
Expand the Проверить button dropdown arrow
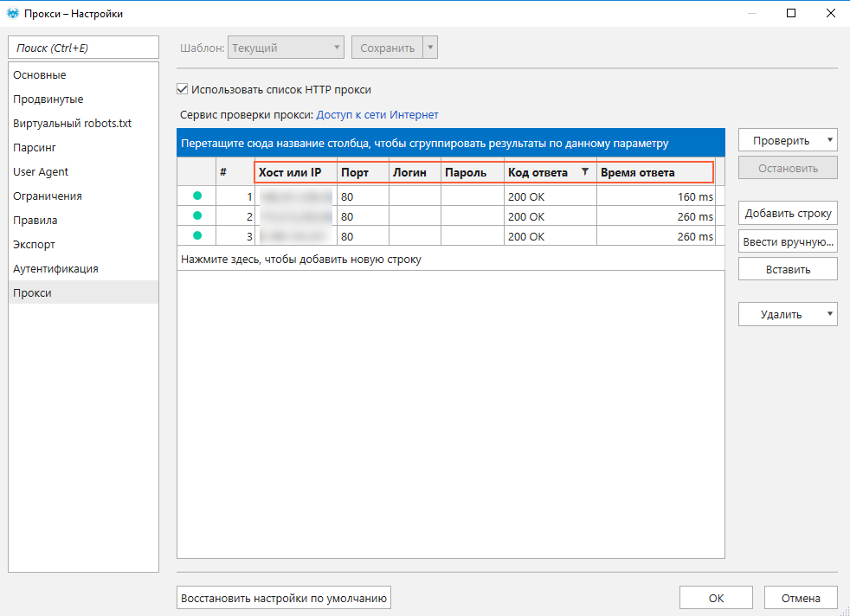pyautogui.click(x=830, y=140)
